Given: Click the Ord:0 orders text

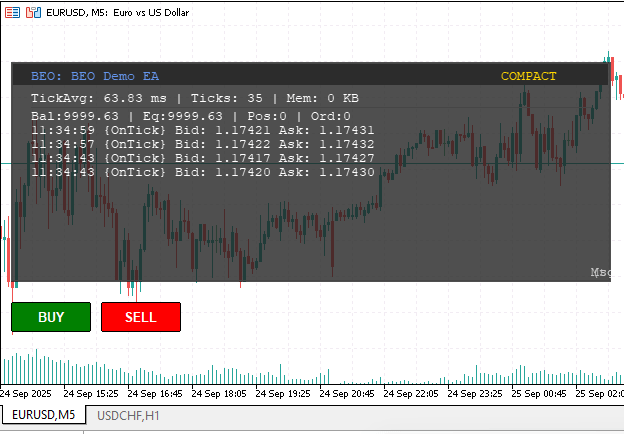Looking at the screenshot, I should click(x=330, y=116).
